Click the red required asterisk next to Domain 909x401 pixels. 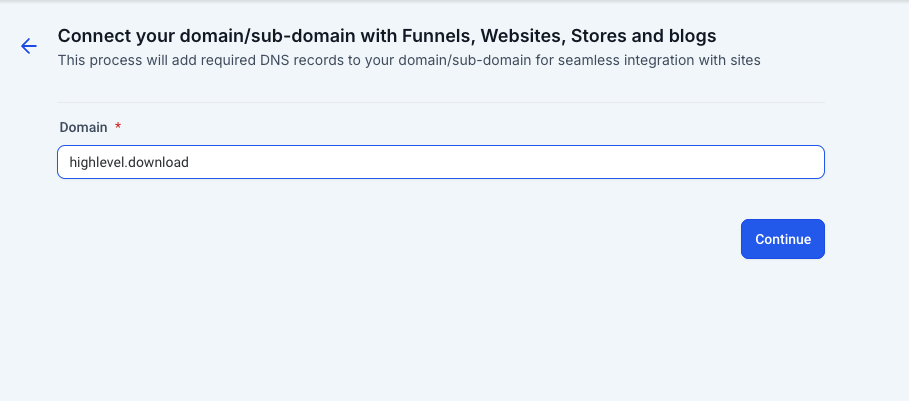pos(118,126)
